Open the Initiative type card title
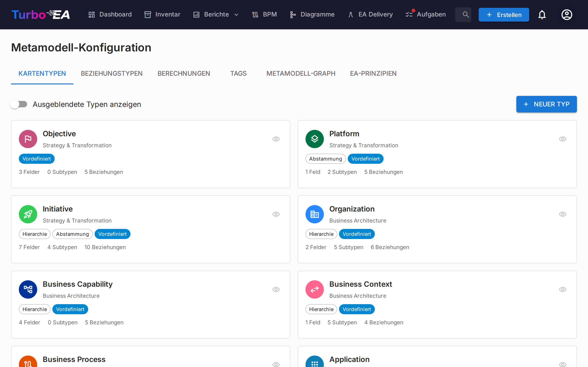The image size is (588, 367). coord(58,209)
